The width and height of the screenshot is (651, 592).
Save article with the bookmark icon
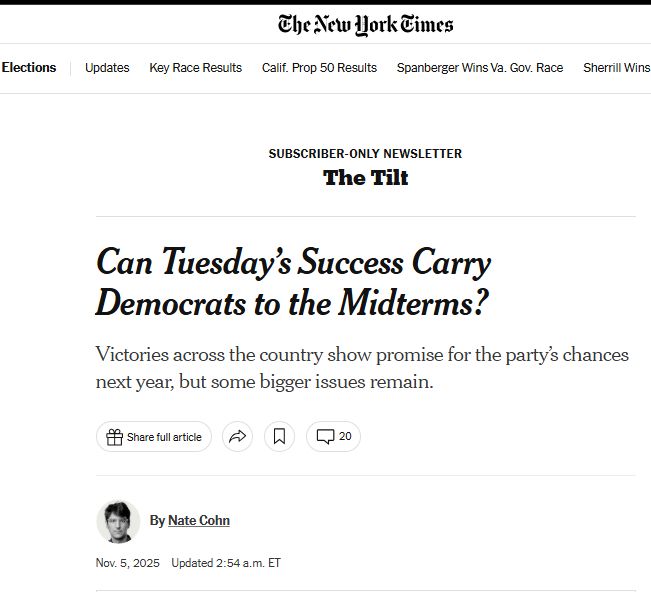pyautogui.click(x=280, y=437)
